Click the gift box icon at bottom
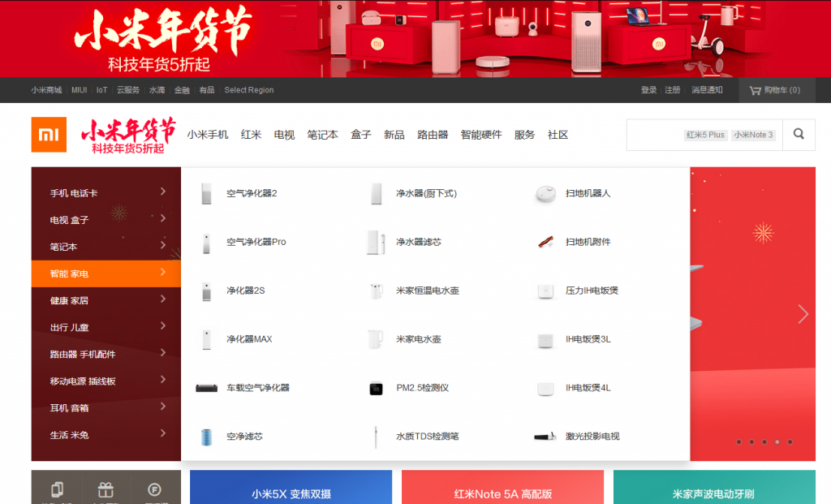The width and height of the screenshot is (831, 504). click(x=106, y=489)
